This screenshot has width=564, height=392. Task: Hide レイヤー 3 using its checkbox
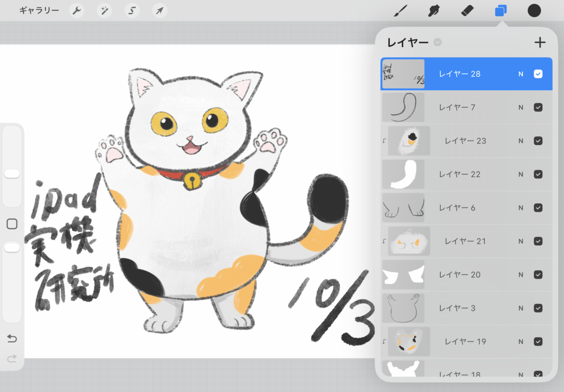[538, 308]
